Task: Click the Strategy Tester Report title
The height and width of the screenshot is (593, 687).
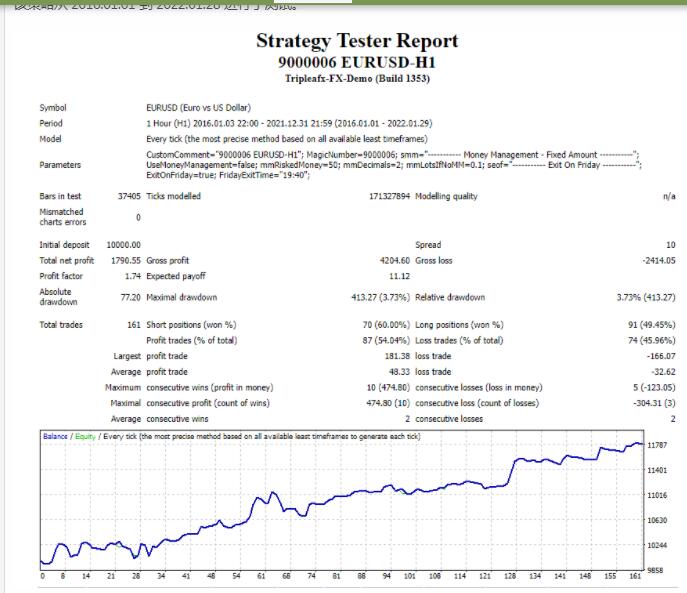Action: coord(357,41)
